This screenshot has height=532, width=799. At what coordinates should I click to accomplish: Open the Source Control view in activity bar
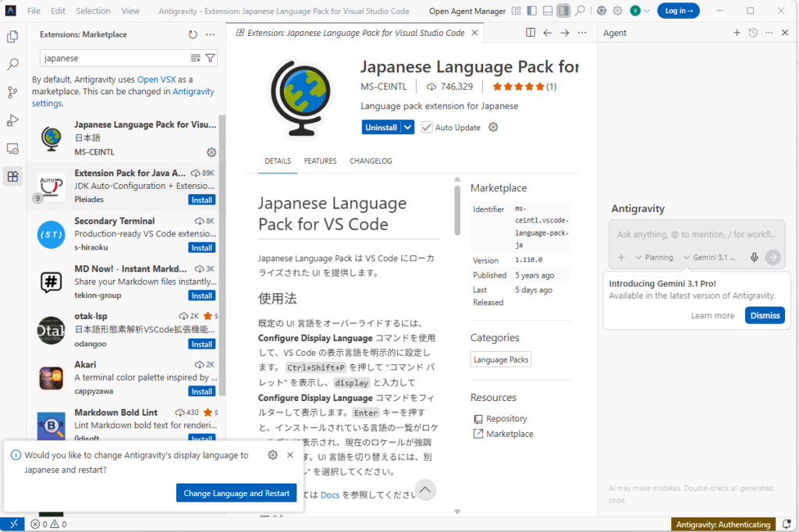pos(12,92)
